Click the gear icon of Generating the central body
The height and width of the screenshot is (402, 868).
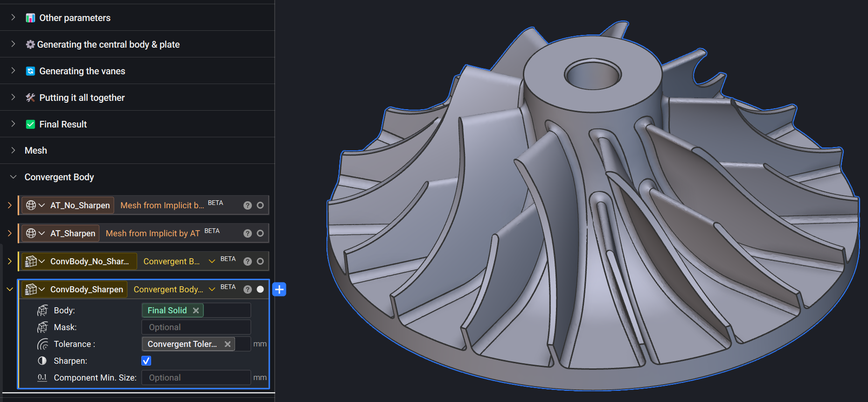coord(30,44)
